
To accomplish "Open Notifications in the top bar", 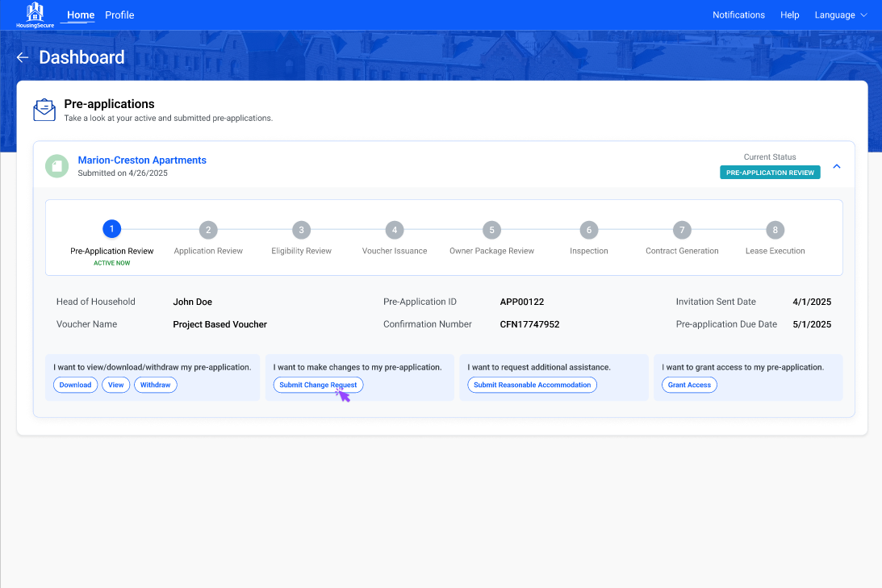I will pos(738,15).
